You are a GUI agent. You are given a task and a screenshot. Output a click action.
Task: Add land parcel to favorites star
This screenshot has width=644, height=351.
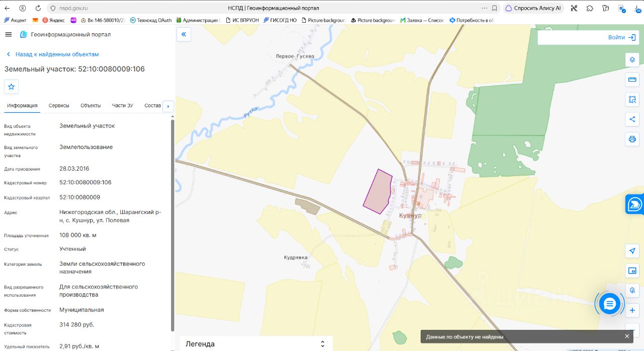(11, 87)
